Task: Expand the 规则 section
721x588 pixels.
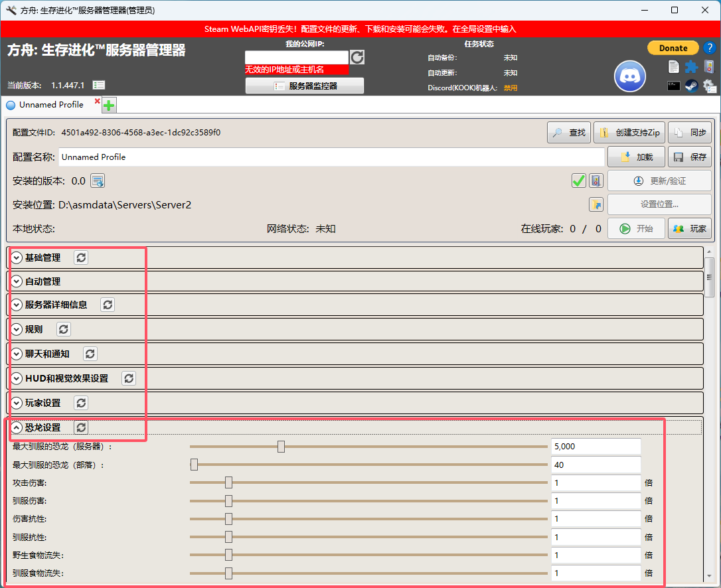Action: pos(17,329)
